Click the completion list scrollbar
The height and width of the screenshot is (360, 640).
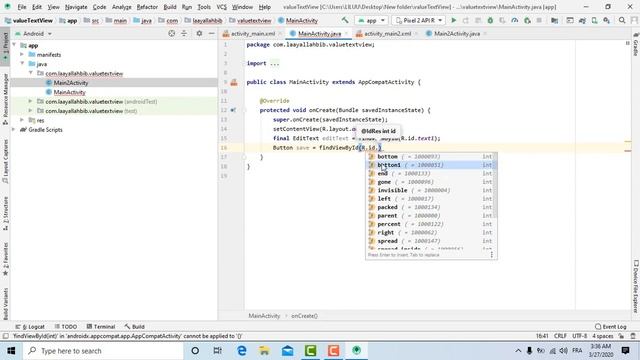[x=496, y=186]
